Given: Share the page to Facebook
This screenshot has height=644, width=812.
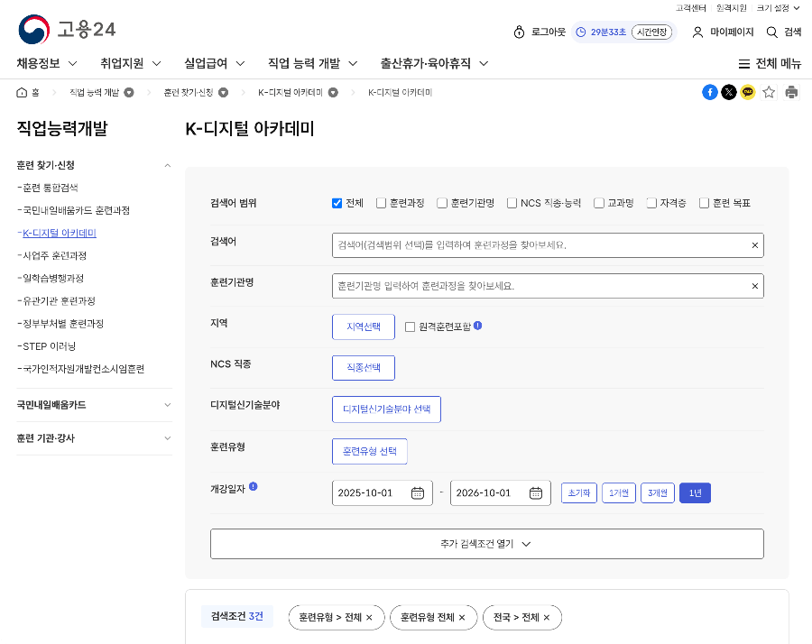Looking at the screenshot, I should point(711,92).
